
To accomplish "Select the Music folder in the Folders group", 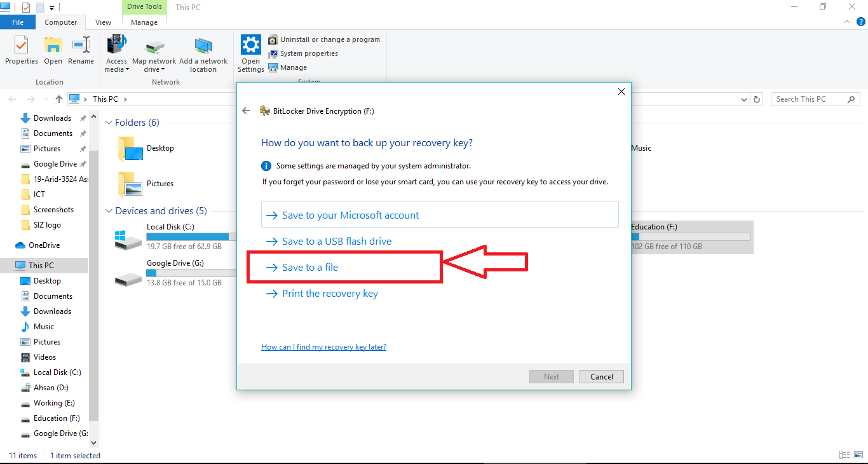I will (x=641, y=148).
